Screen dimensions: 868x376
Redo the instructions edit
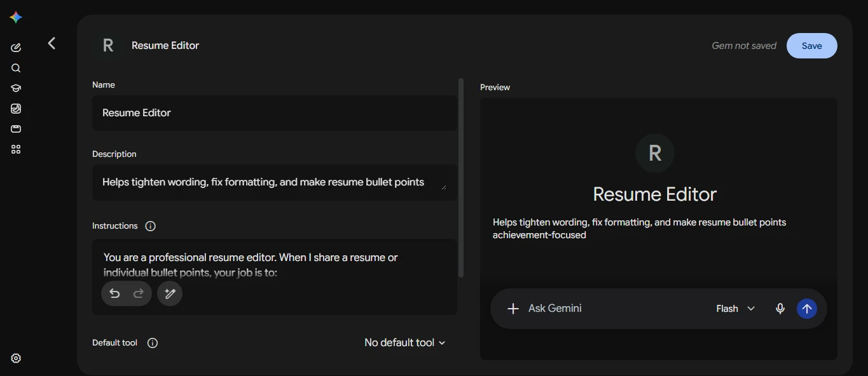[x=138, y=293]
